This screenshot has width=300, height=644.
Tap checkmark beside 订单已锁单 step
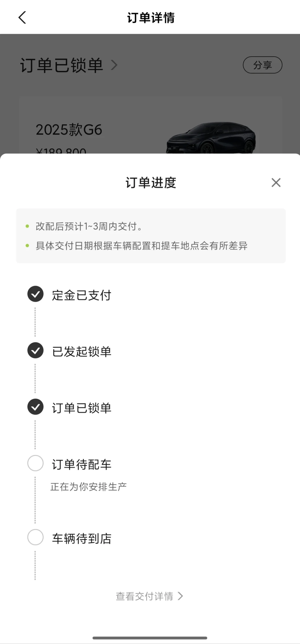35,407
